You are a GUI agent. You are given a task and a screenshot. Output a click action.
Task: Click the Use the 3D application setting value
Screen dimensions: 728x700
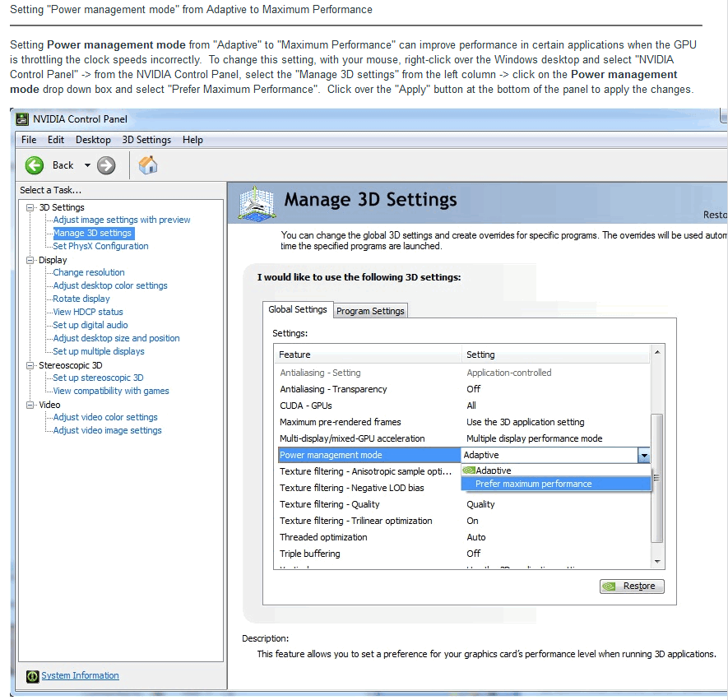coord(526,423)
